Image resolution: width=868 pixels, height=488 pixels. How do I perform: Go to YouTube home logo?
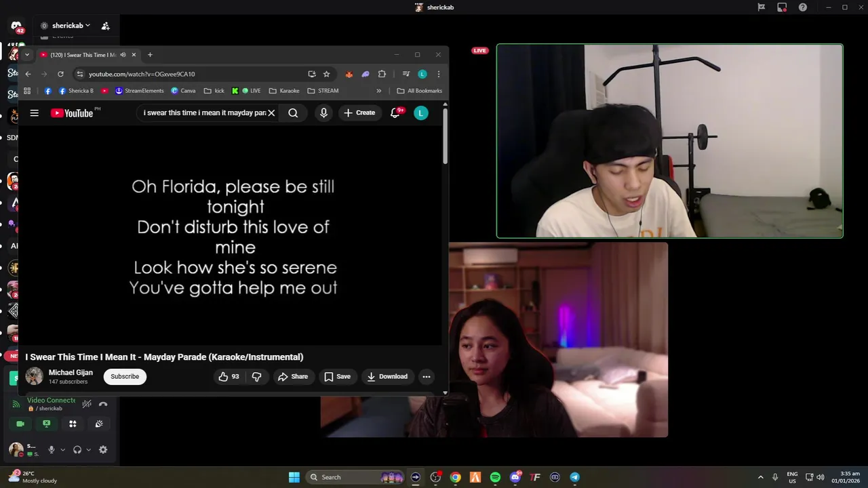[x=72, y=113]
